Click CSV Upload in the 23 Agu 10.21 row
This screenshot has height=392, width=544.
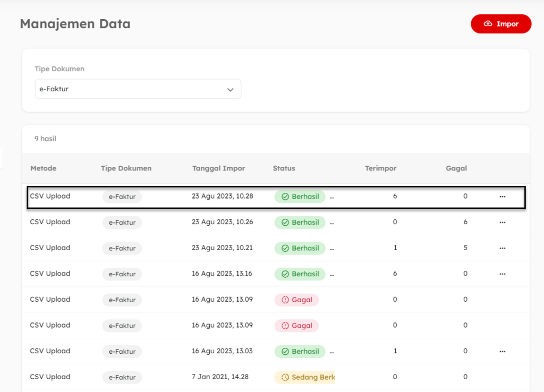click(50, 248)
